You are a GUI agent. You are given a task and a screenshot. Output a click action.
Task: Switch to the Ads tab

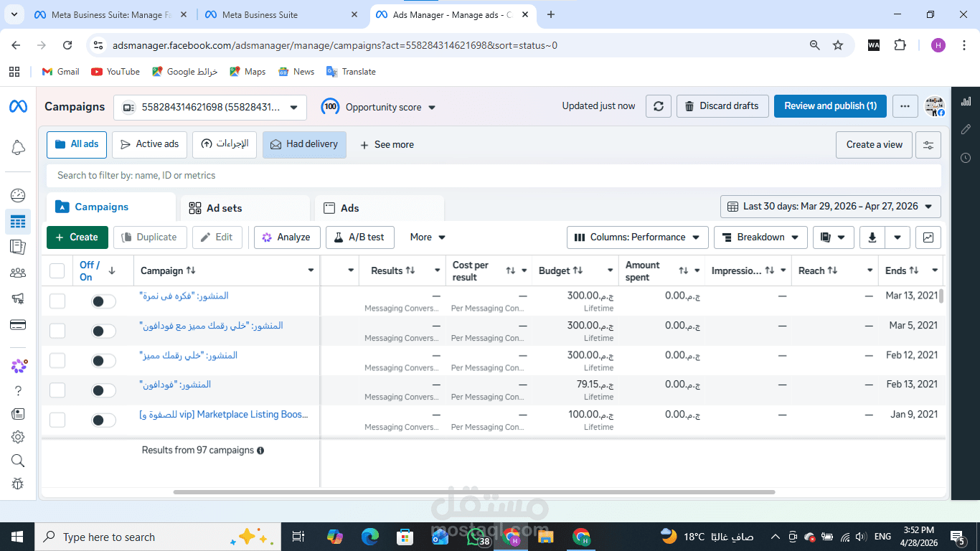coord(380,208)
